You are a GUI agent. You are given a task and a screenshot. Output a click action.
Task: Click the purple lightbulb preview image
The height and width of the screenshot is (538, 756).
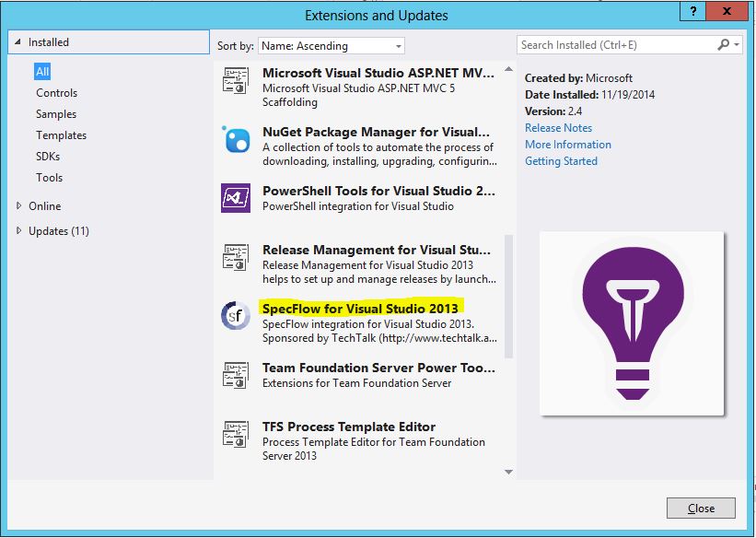632,323
